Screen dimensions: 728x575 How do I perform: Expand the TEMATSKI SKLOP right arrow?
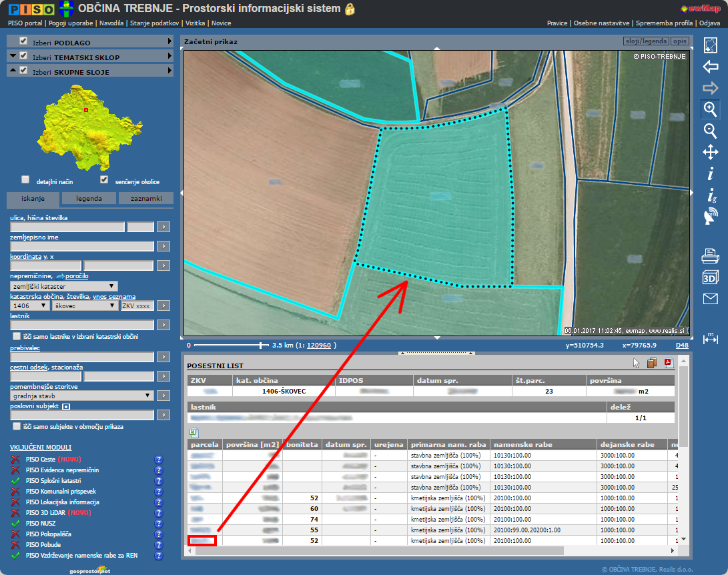(x=170, y=57)
